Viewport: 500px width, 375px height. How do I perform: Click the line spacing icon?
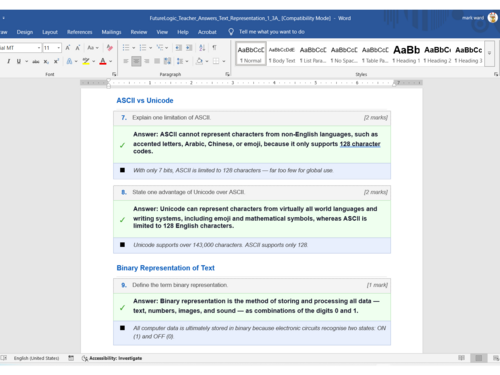pos(180,61)
